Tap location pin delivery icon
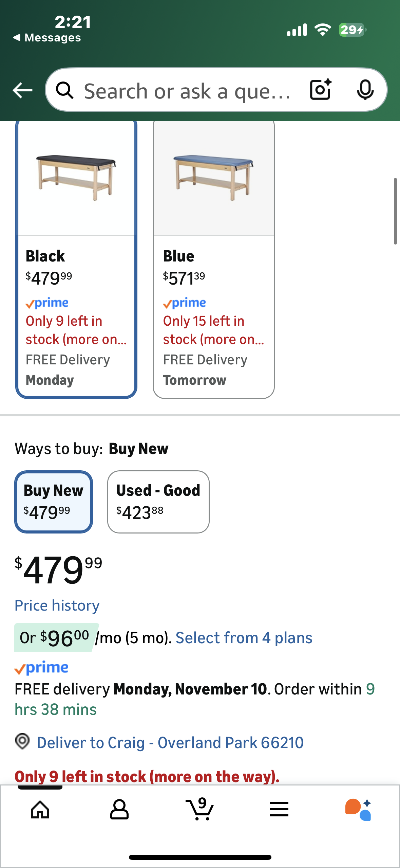Image resolution: width=400 pixels, height=868 pixels. [22, 741]
